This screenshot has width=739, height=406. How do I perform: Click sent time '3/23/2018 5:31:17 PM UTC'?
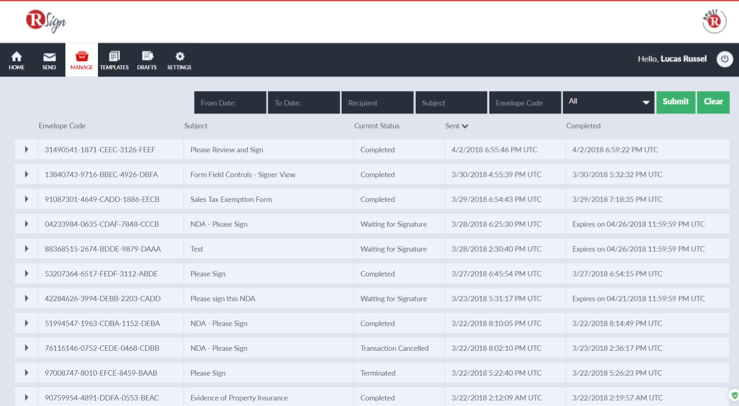pyautogui.click(x=496, y=298)
